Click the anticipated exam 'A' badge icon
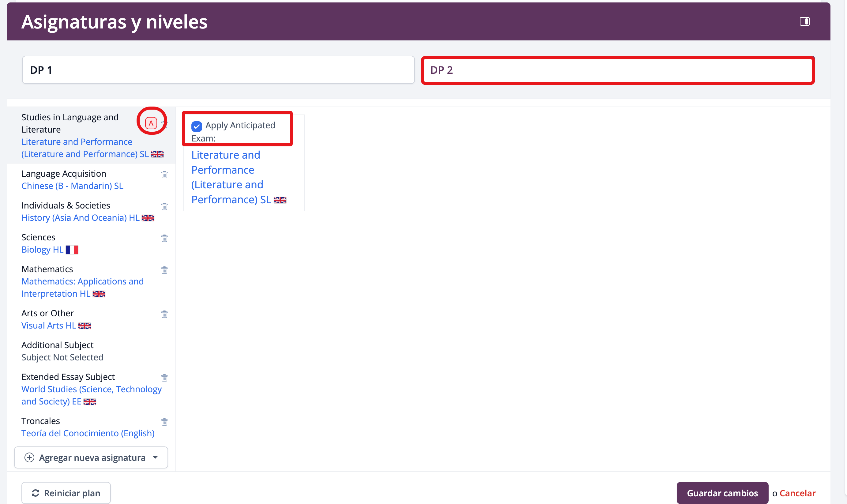The image size is (847, 504). point(151,123)
